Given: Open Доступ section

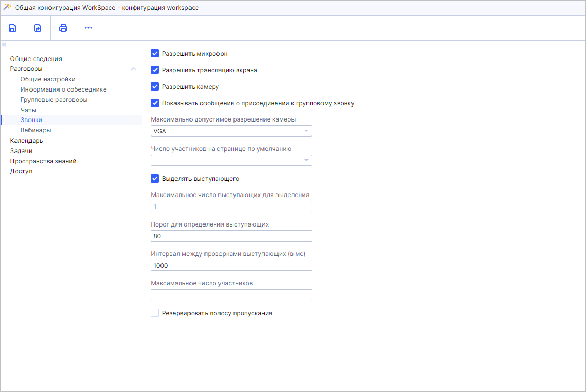Looking at the screenshot, I should click(x=21, y=171).
